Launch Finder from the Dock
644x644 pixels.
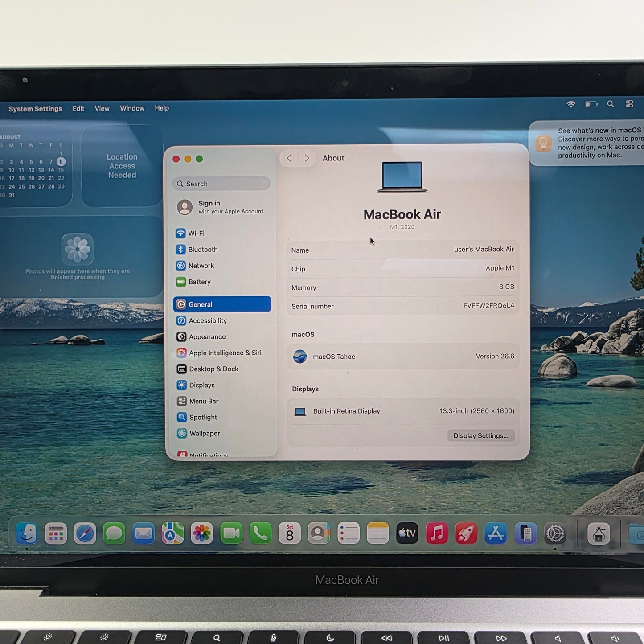pos(27,533)
